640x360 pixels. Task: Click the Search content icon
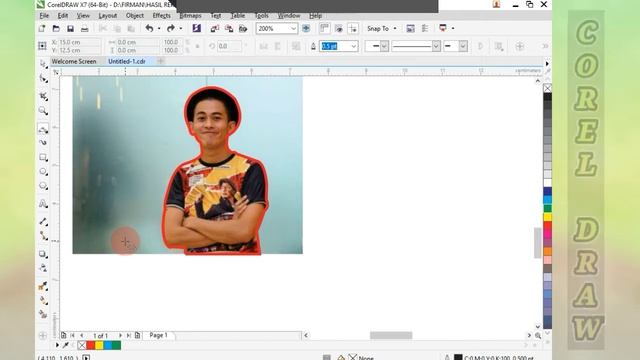tap(196, 28)
